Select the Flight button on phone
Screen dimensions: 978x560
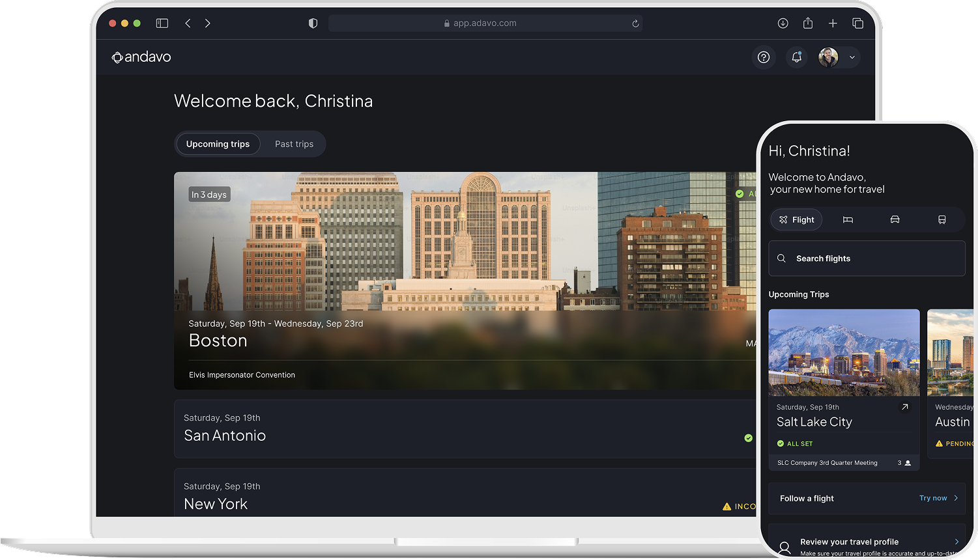point(797,220)
